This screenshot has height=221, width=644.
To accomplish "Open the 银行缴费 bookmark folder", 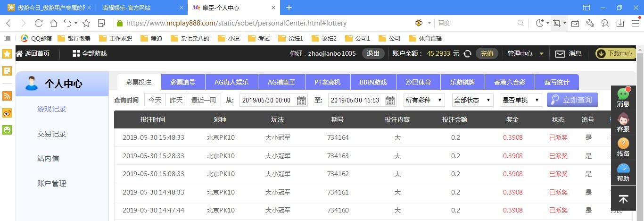I will pyautogui.click(x=74, y=38).
